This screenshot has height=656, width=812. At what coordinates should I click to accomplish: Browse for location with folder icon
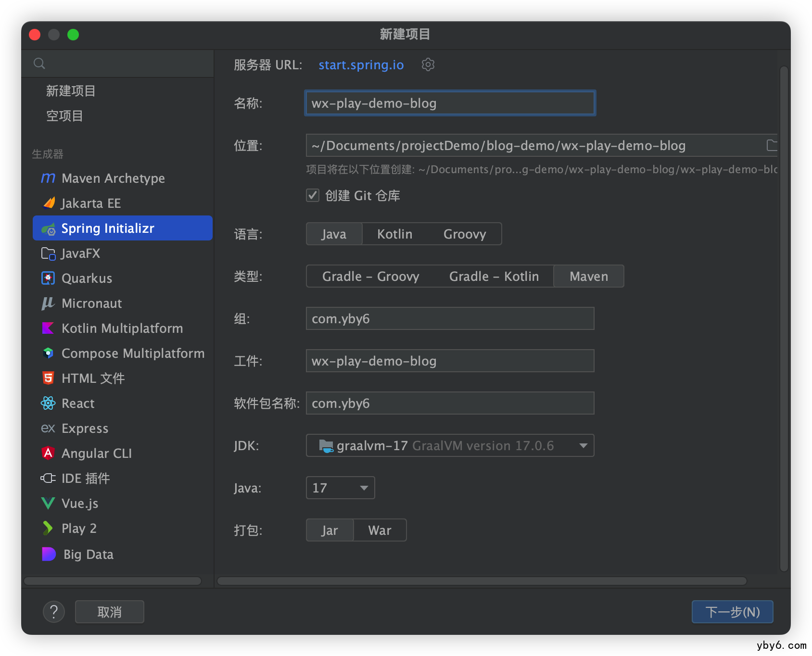(772, 145)
